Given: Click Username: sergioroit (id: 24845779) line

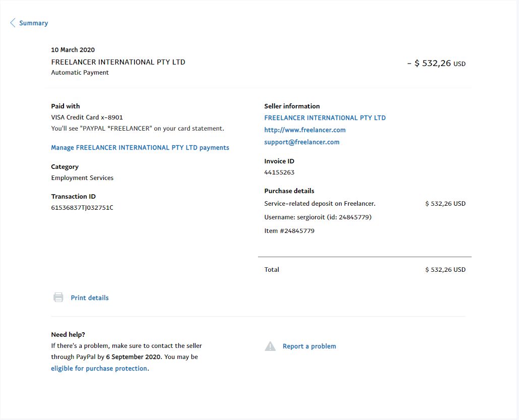Looking at the screenshot, I should tap(318, 217).
